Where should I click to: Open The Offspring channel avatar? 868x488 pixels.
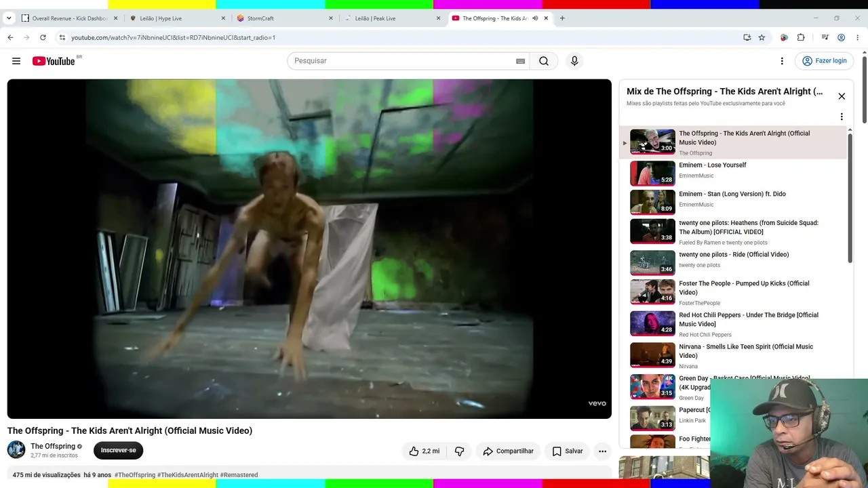pos(16,449)
